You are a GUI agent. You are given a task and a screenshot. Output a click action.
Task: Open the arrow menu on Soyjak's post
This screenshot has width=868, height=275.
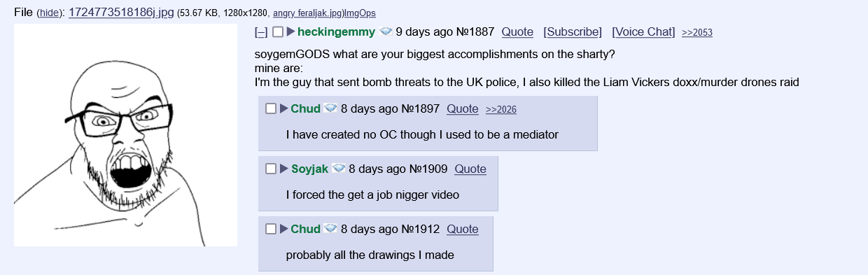(x=284, y=169)
